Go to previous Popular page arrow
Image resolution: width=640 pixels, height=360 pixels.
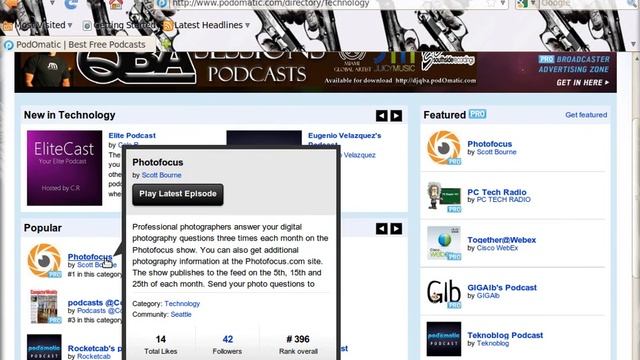382,229
